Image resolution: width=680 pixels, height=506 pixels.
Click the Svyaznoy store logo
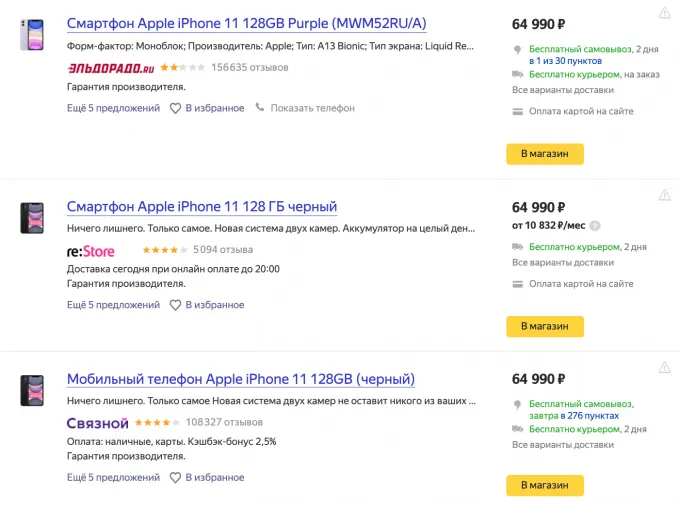pos(97,423)
